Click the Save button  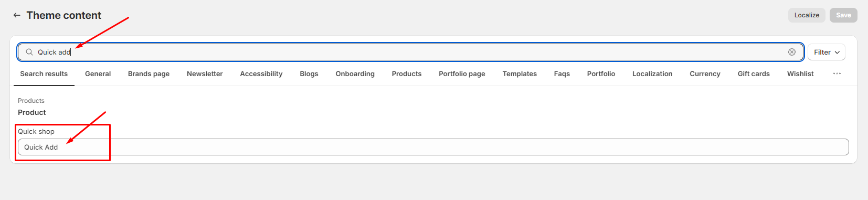coord(843,15)
